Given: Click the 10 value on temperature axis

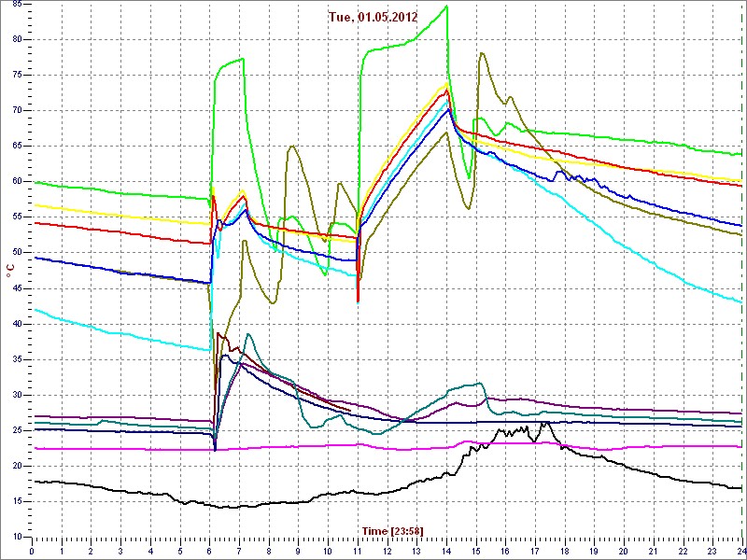Looking at the screenshot, I should (x=18, y=538).
